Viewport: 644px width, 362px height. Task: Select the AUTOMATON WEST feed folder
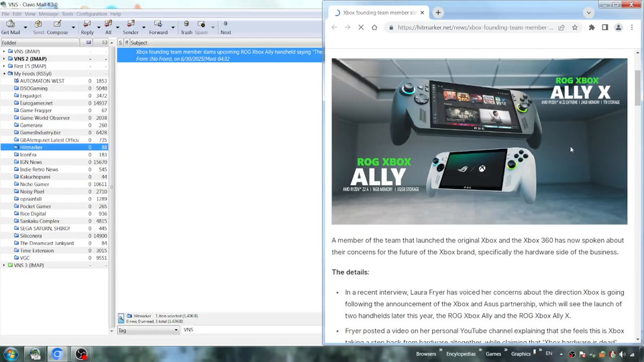pos(54,81)
